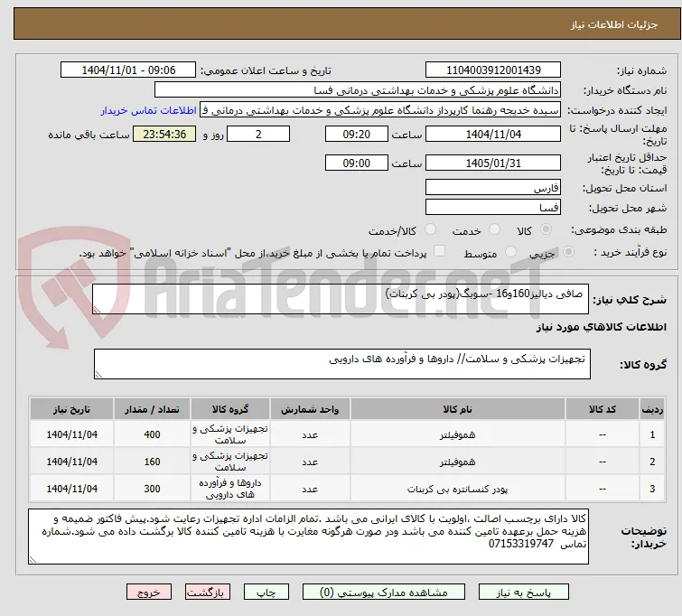Click the شماره نیاز number field
Viewport: 682px width, 616px height.
tap(493, 70)
